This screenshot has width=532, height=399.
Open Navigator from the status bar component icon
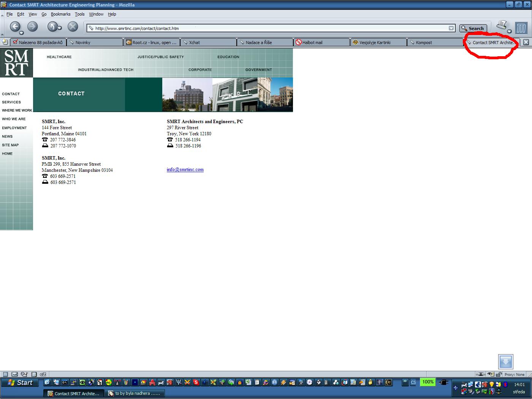pyautogui.click(x=5, y=374)
